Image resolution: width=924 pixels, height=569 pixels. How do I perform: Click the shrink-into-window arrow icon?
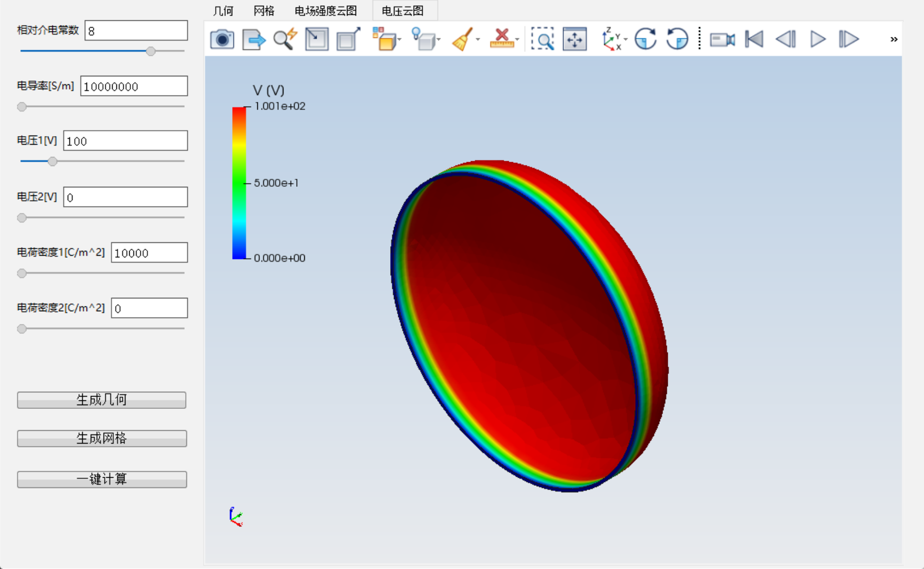[317, 39]
